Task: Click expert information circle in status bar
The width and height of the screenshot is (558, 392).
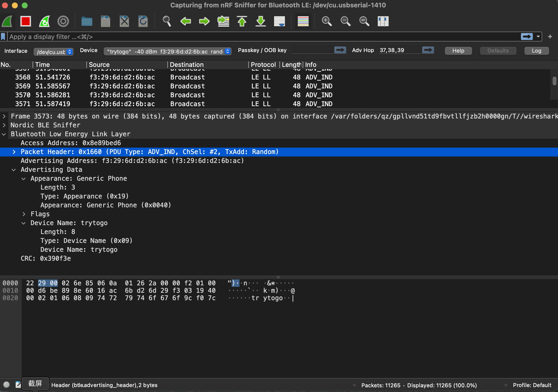Action: pos(6,385)
